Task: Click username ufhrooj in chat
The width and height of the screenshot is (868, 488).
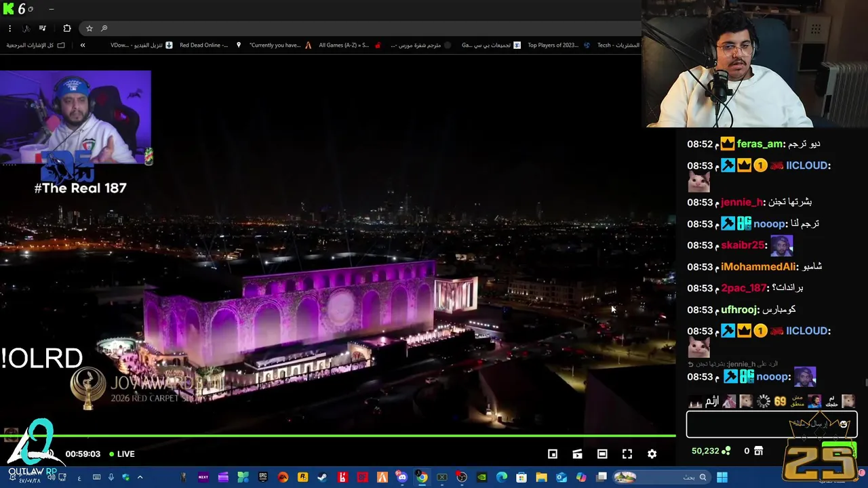Action: click(739, 310)
